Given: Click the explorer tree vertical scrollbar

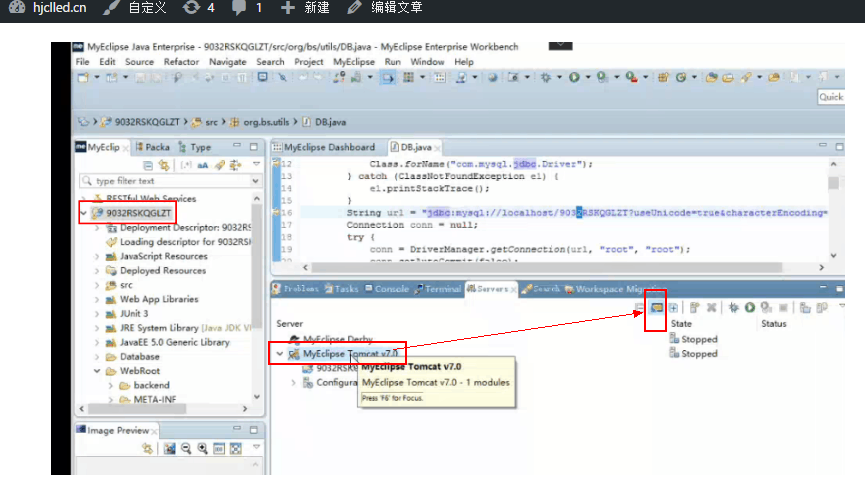Looking at the screenshot, I should coord(257,265).
